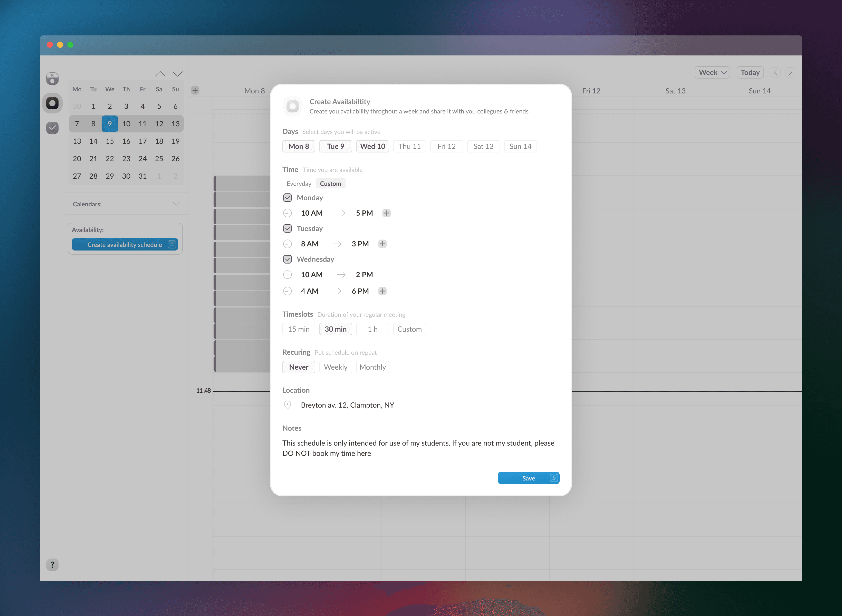Switch the time mode to Everyday
The height and width of the screenshot is (616, 842).
pos(299,184)
